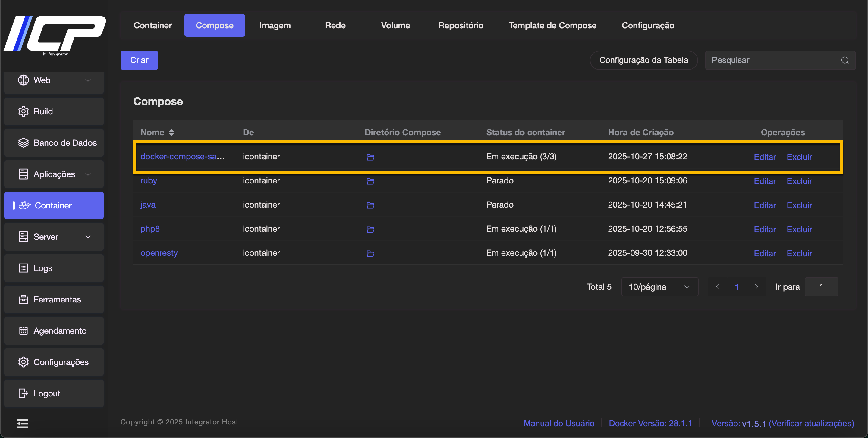
Task: Go to previous page arrow
Action: pos(718,287)
